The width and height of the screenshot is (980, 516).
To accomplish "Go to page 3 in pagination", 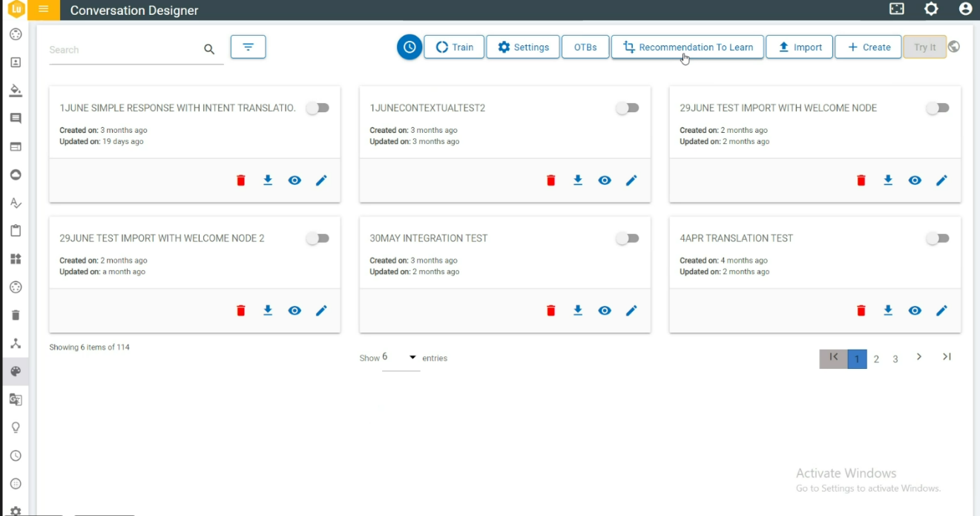I will coord(895,359).
